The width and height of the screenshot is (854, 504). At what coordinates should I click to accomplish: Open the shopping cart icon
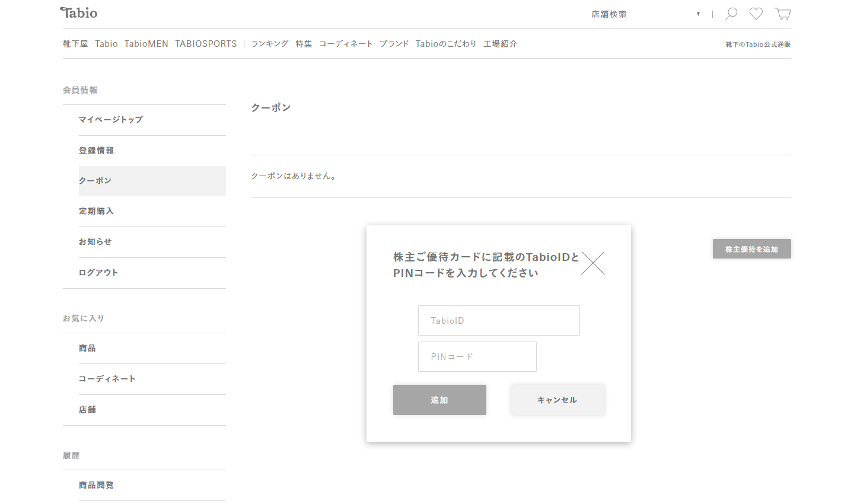pyautogui.click(x=783, y=14)
